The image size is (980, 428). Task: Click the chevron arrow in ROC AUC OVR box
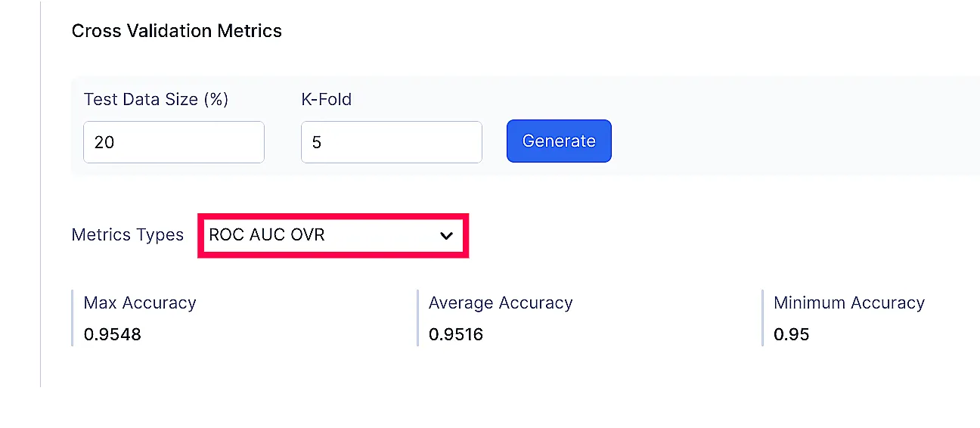coord(446,236)
